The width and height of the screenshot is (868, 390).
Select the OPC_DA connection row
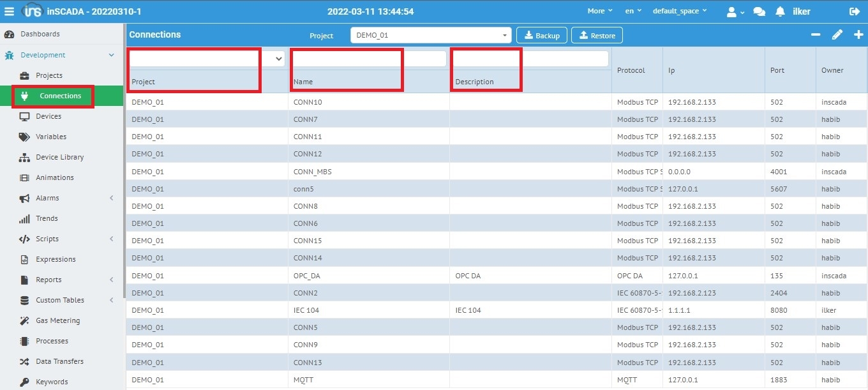click(x=306, y=276)
